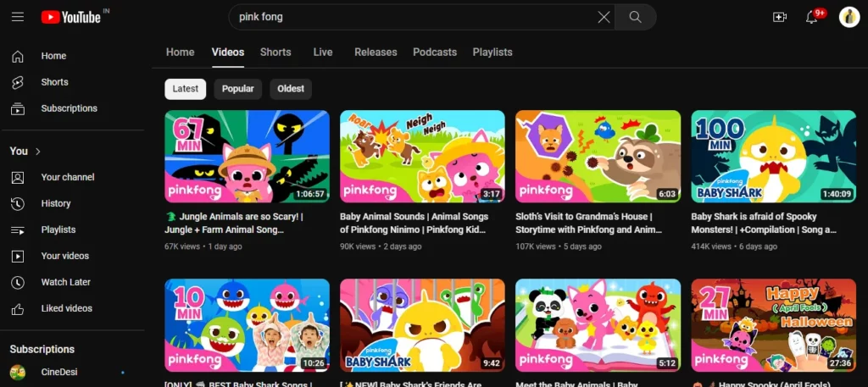This screenshot has width=868, height=387.
Task: Click the Subscriptions sidebar label
Action: pos(70,109)
